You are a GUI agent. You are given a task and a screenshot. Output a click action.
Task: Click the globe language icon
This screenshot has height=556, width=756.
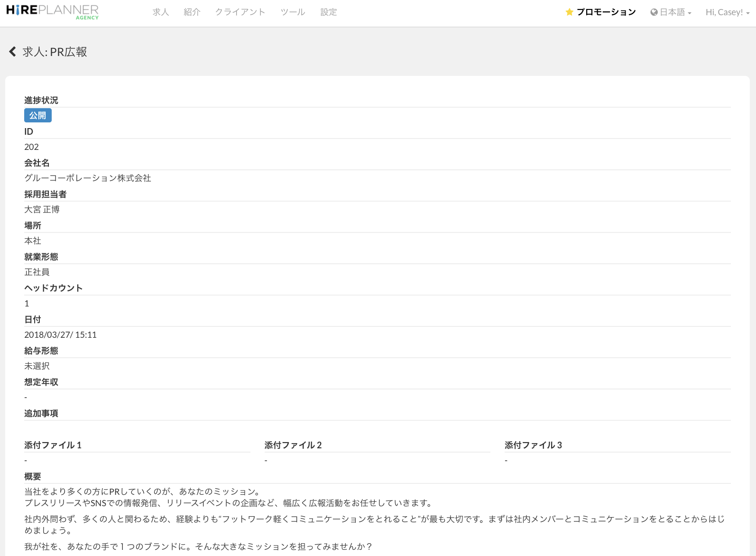point(654,12)
